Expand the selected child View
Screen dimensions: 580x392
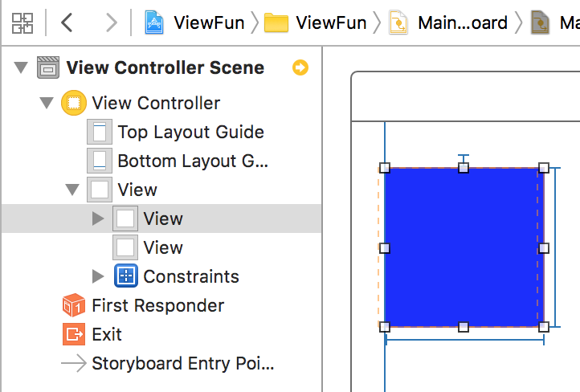pos(98,218)
